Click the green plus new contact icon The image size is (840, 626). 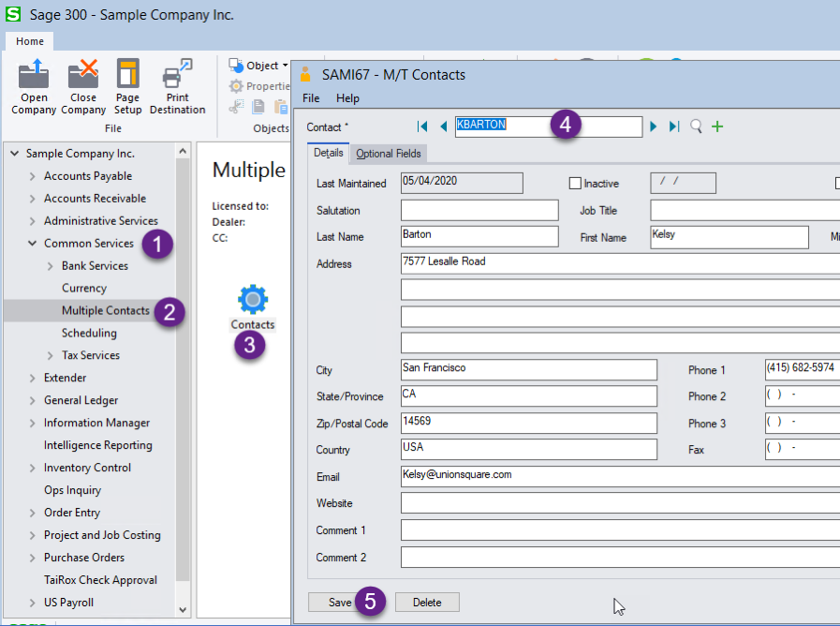pyautogui.click(x=717, y=127)
